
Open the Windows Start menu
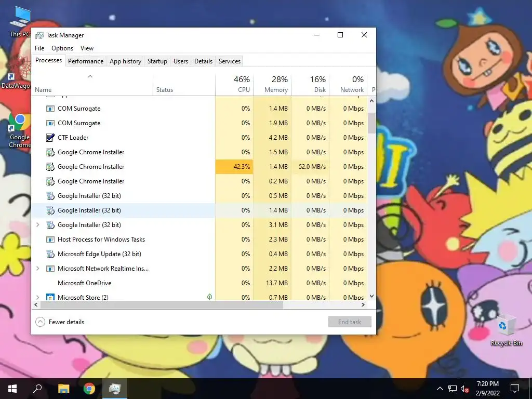pos(12,389)
